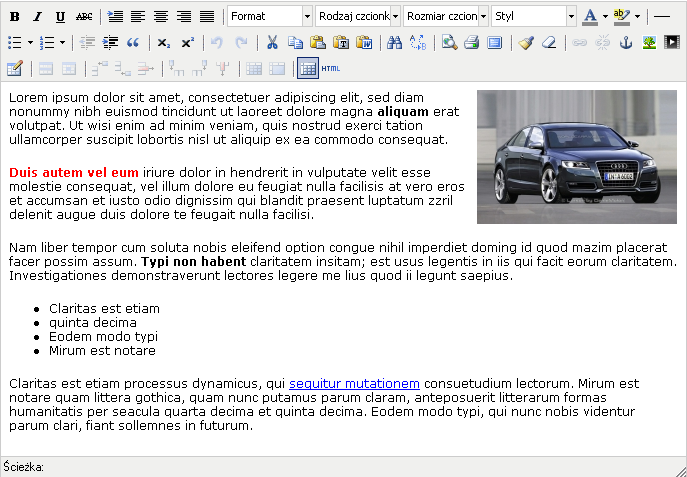Toggle bold formatting
Screen dimensions: 687x477
click(14, 17)
